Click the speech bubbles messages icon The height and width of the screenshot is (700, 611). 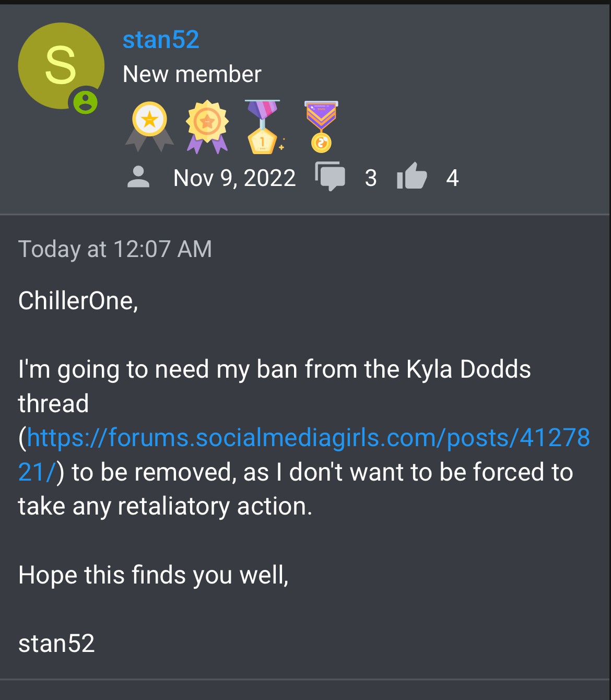(x=330, y=176)
